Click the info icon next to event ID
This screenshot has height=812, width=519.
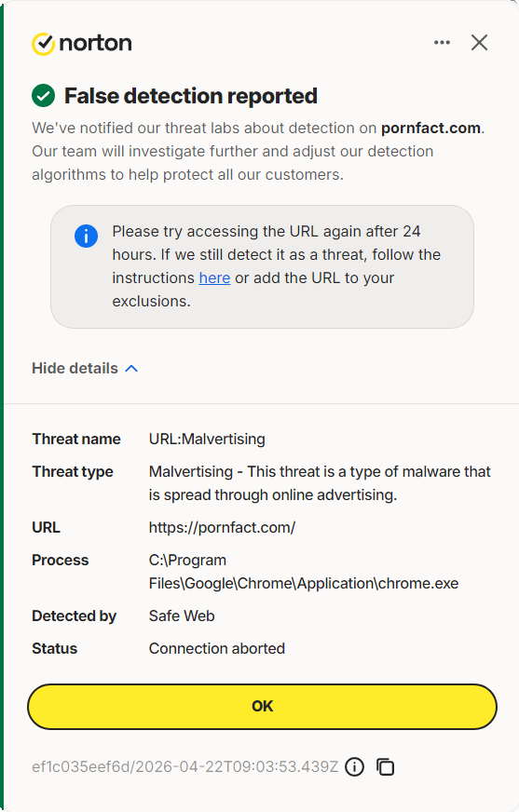355,766
